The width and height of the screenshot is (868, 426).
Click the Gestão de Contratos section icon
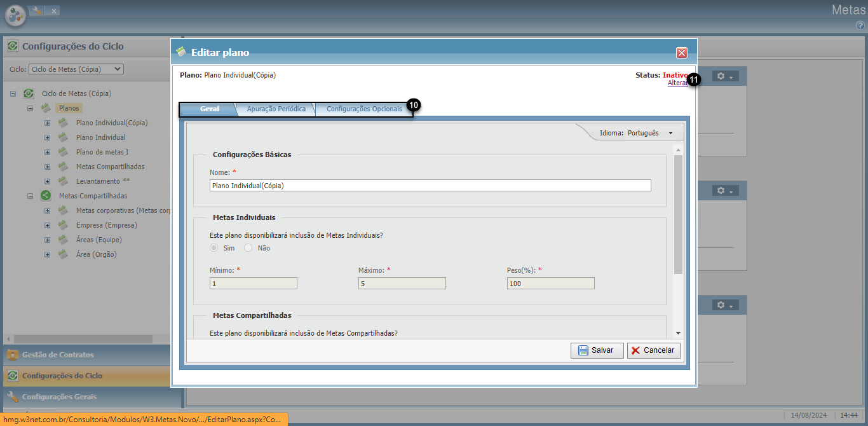(x=13, y=355)
